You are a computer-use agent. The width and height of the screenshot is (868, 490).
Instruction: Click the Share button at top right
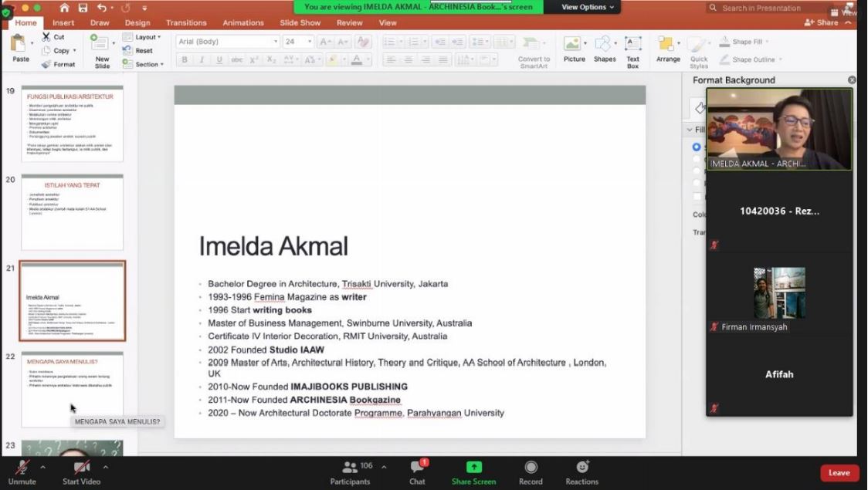pyautogui.click(x=821, y=23)
